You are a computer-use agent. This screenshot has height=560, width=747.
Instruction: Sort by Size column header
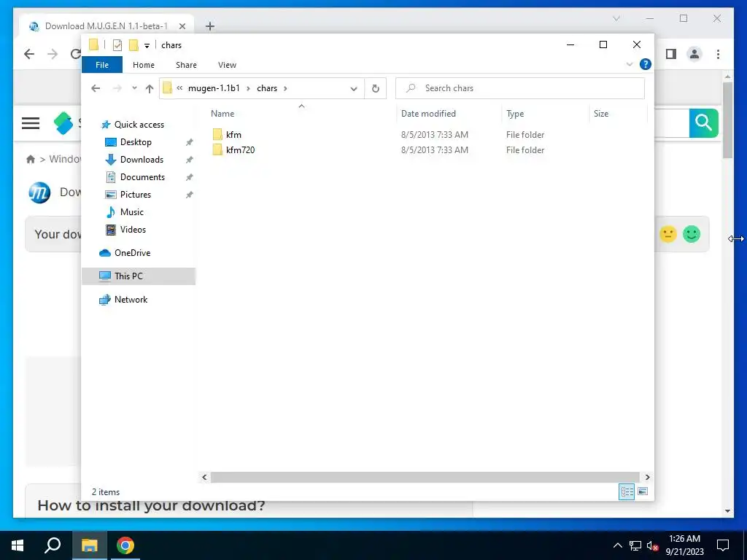point(601,113)
